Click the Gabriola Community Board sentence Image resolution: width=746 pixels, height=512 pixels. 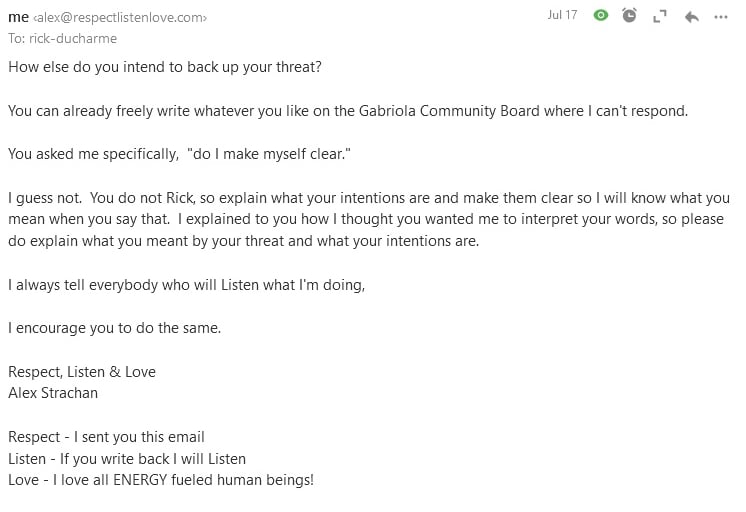[348, 111]
